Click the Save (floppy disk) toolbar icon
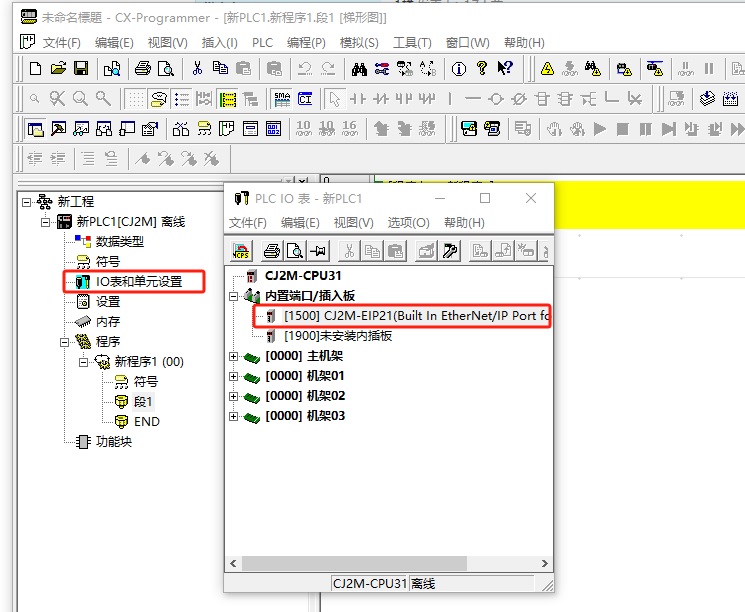745x612 pixels. (81, 69)
